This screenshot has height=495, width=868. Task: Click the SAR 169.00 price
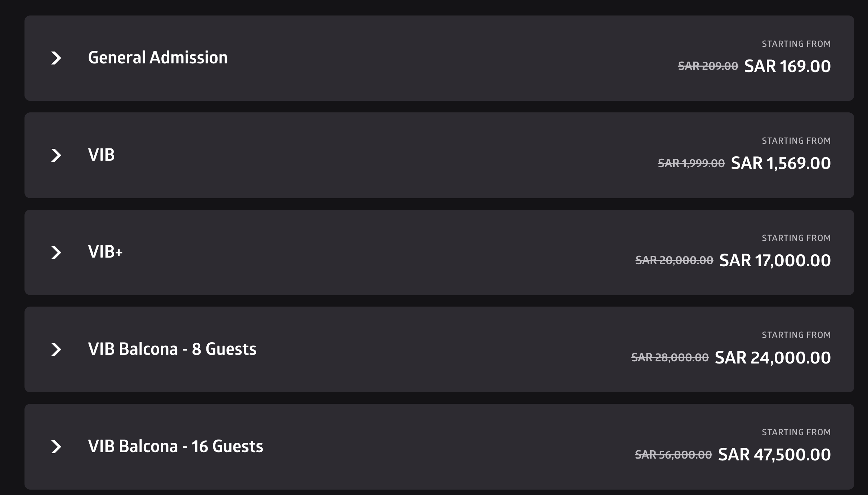787,66
